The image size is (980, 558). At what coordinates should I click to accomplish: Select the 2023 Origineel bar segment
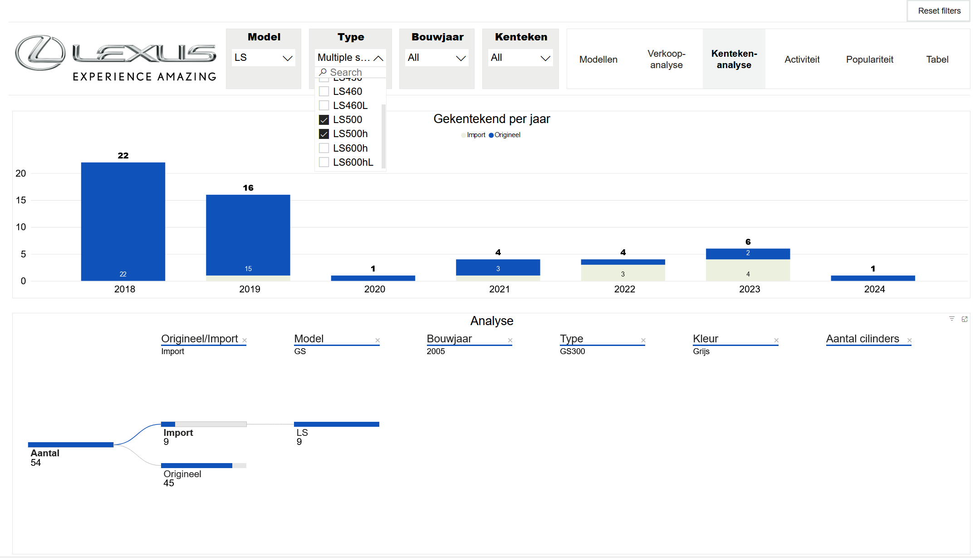(748, 254)
